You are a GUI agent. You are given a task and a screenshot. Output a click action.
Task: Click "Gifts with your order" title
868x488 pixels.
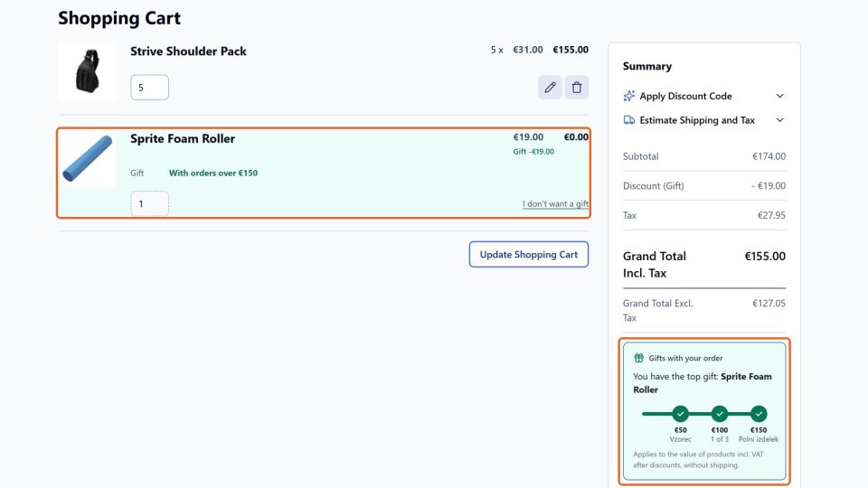685,358
